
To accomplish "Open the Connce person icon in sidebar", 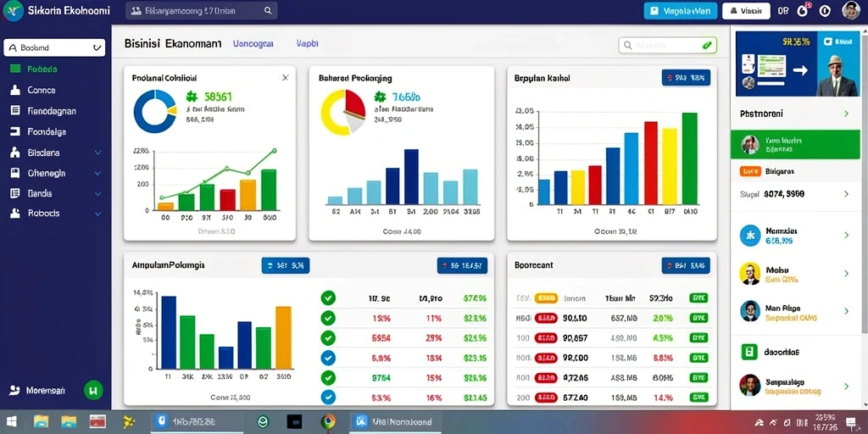I will coord(15,90).
